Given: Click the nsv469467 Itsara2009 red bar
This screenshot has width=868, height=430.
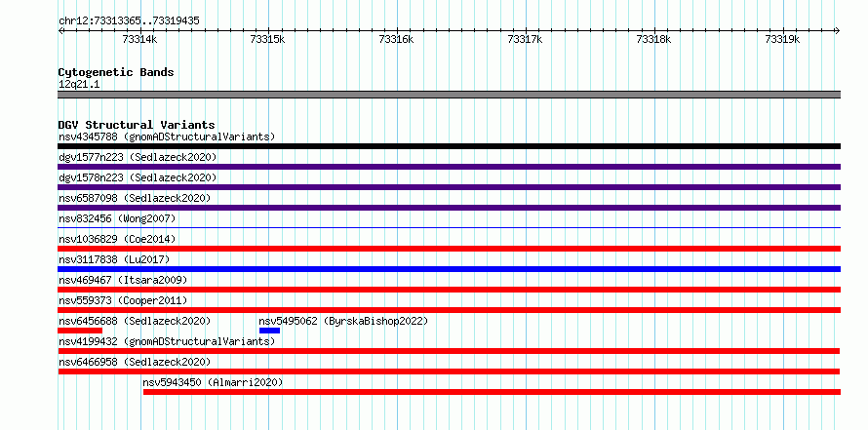Looking at the screenshot, I should click(x=449, y=290).
